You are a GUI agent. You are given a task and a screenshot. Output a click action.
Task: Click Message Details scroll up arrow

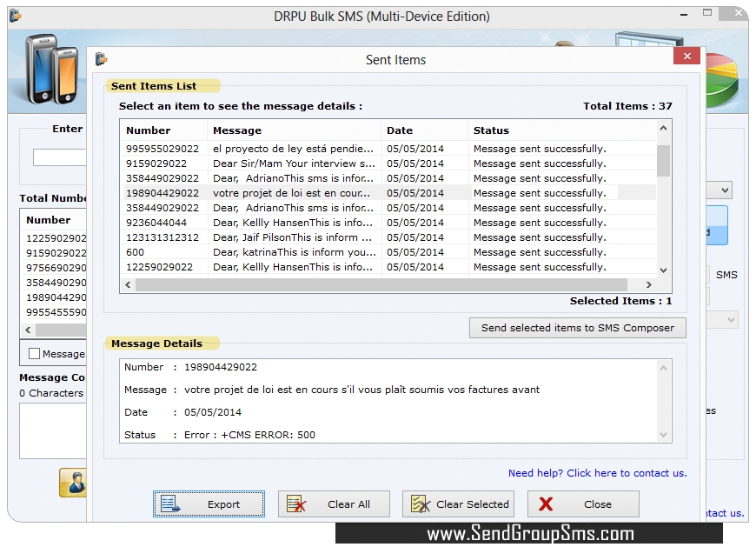tap(663, 368)
